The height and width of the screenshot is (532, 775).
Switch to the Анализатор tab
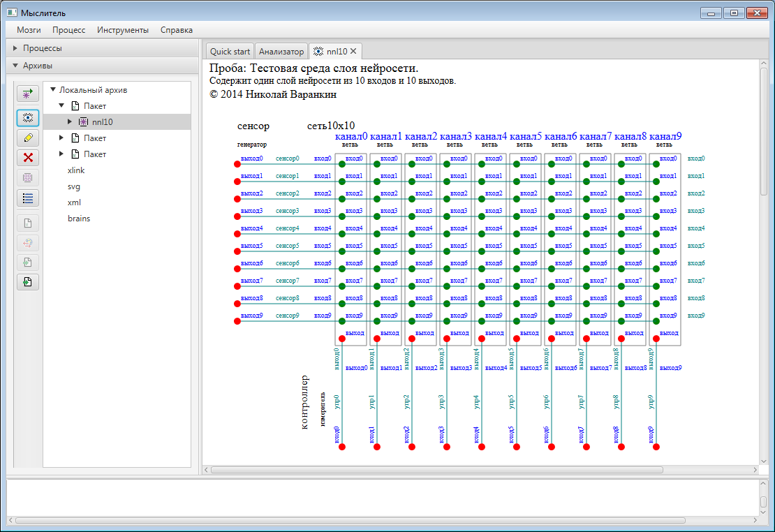[x=281, y=52]
